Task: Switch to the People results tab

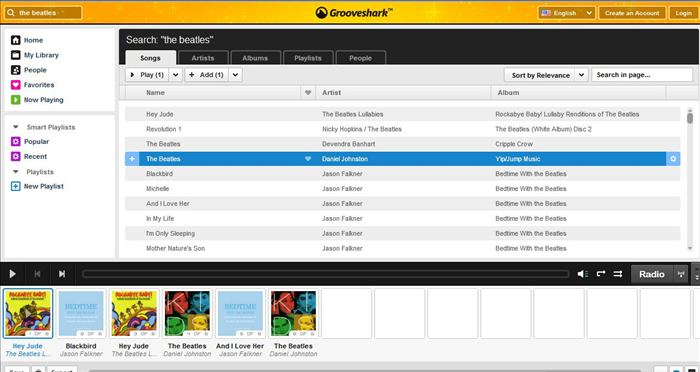Action: [361, 58]
